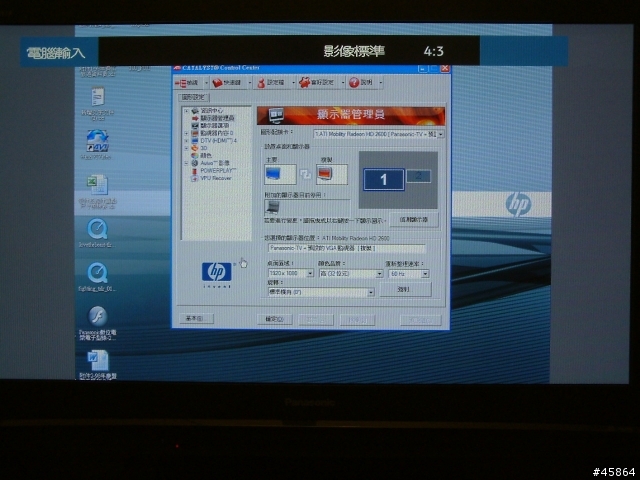The height and width of the screenshot is (480, 640).
Task: Open the 快速鍵 hotkeys toolbar button
Action: click(227, 83)
